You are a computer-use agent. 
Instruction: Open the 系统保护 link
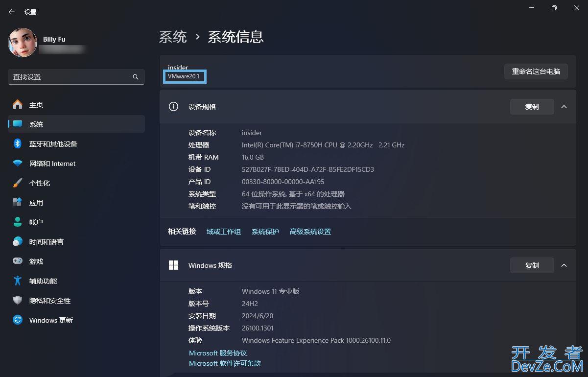tap(265, 232)
